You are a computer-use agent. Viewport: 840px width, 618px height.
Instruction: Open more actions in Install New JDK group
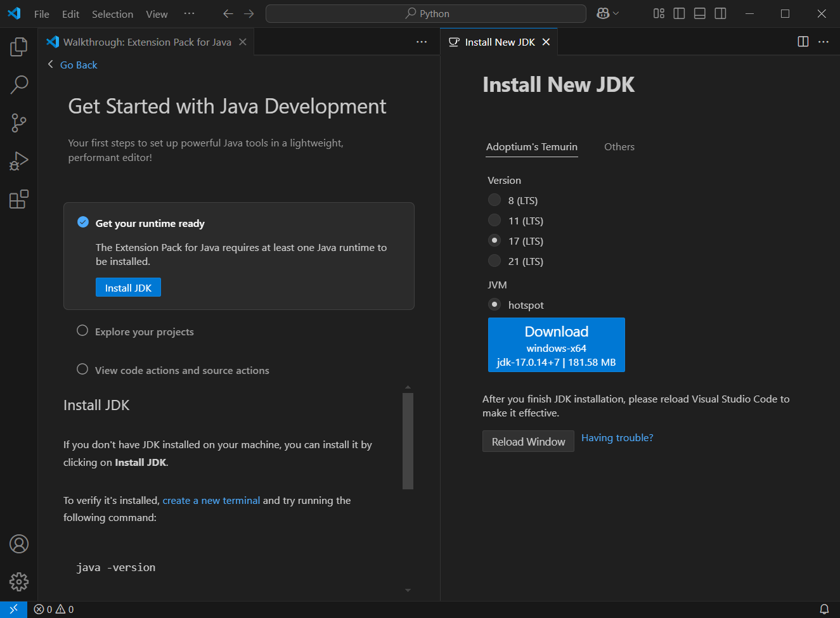coord(824,41)
